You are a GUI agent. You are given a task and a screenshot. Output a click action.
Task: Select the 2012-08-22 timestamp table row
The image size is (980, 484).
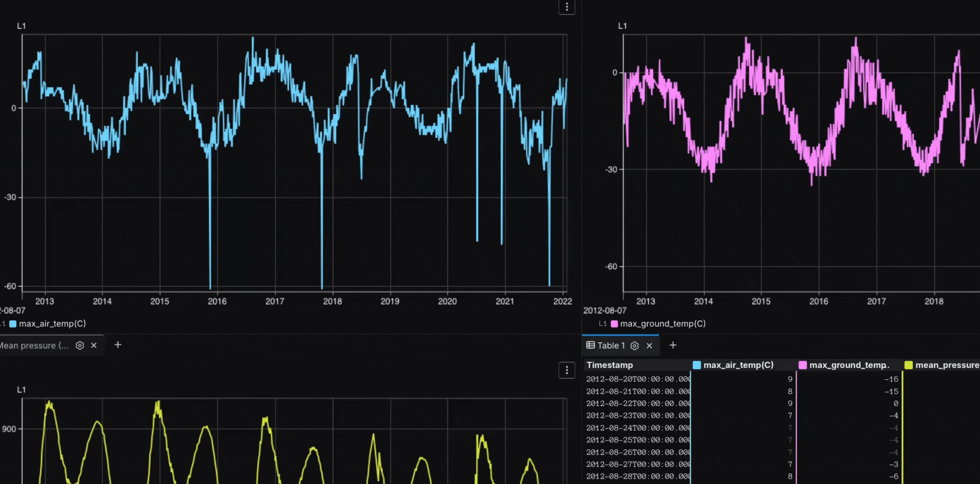(x=638, y=403)
